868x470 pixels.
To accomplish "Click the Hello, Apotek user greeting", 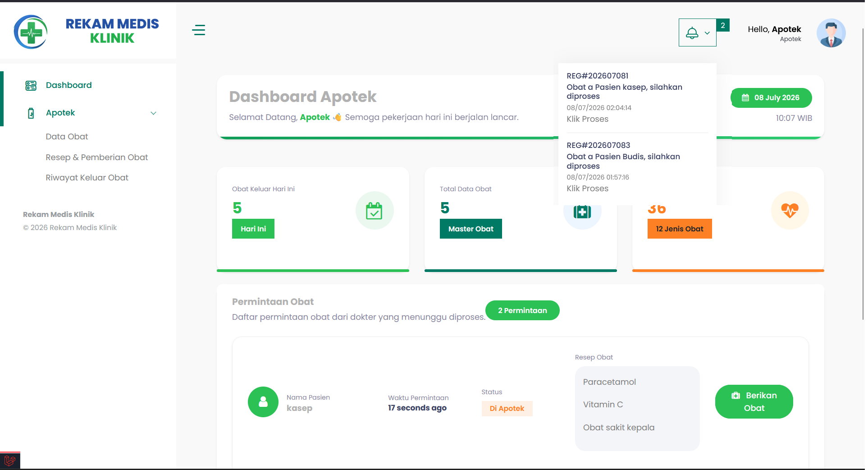I will [x=774, y=29].
